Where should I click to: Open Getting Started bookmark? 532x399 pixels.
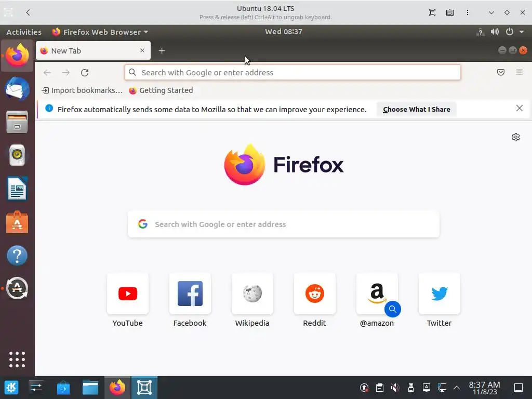click(x=161, y=90)
